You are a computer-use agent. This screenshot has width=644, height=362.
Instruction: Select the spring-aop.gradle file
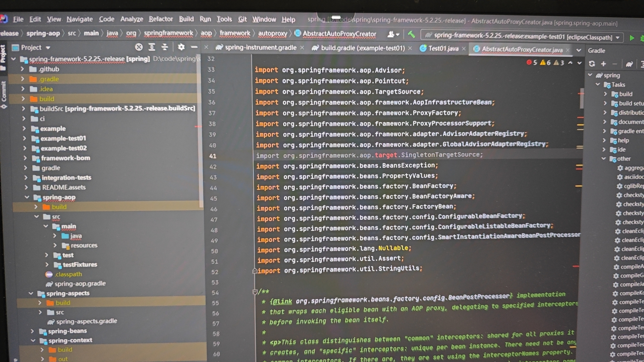point(80,284)
